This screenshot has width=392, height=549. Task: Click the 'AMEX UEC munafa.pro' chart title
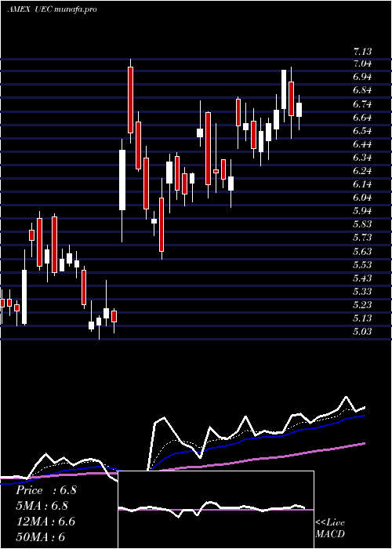pos(52,9)
